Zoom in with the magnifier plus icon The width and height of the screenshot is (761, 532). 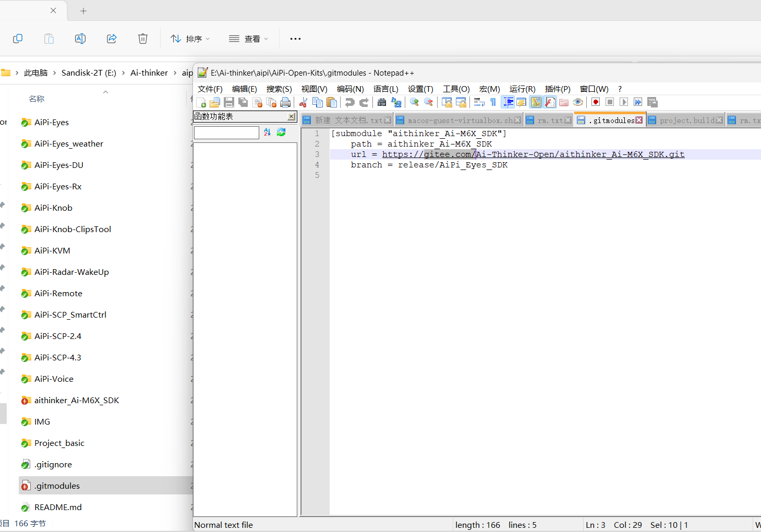pyautogui.click(x=414, y=102)
